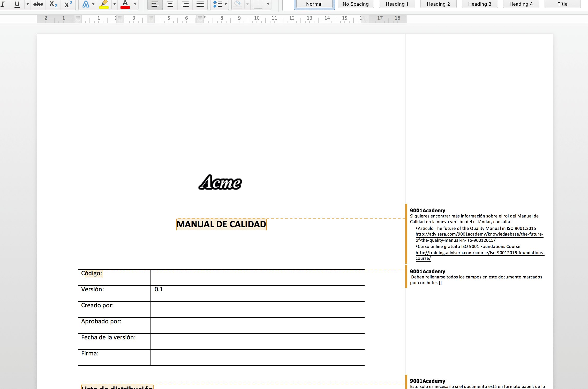Select the Title style

click(562, 4)
